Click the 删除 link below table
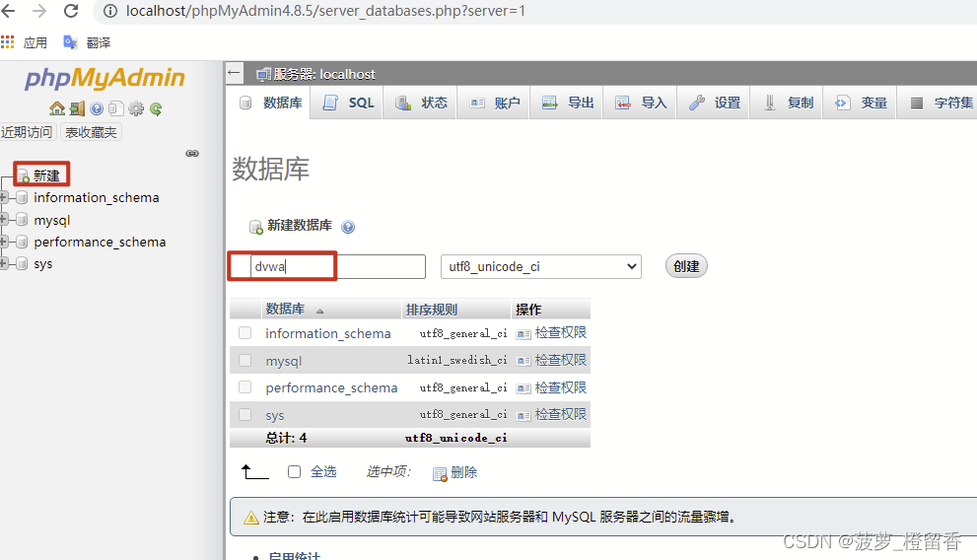 click(x=464, y=472)
